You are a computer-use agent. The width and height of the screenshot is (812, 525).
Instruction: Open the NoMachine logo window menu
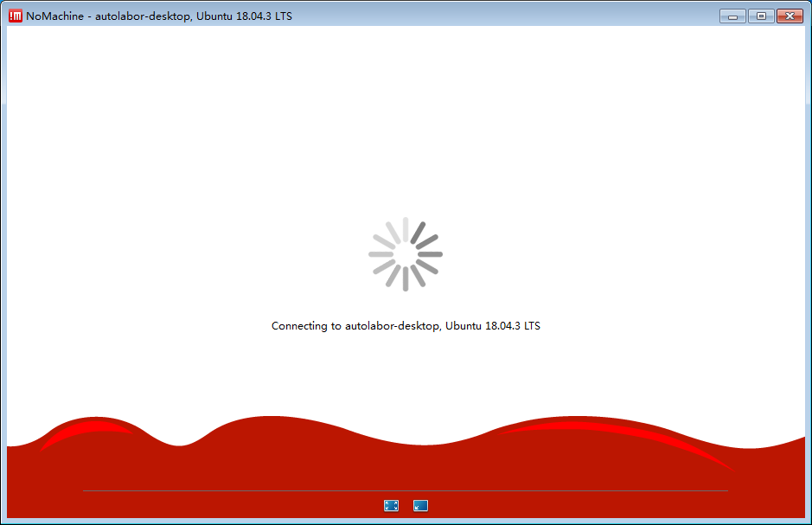coord(15,16)
